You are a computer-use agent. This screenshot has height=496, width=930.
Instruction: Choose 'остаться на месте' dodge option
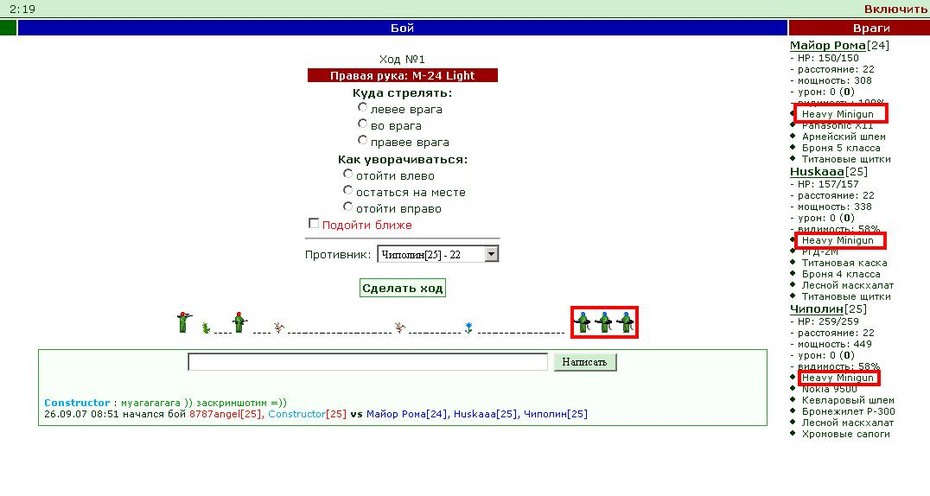(348, 190)
